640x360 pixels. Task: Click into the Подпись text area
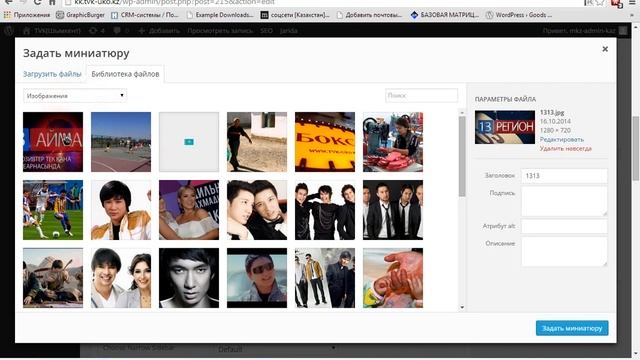[x=564, y=202]
